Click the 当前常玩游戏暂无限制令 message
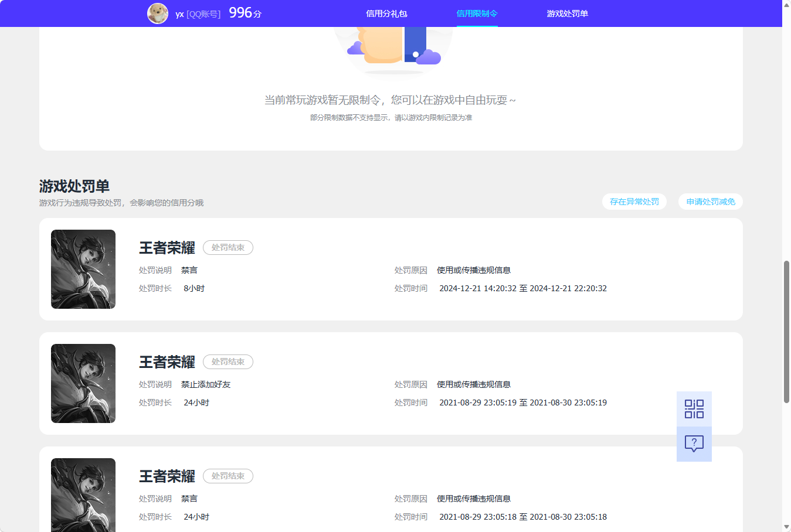Viewport: 791px width, 532px height. point(391,100)
